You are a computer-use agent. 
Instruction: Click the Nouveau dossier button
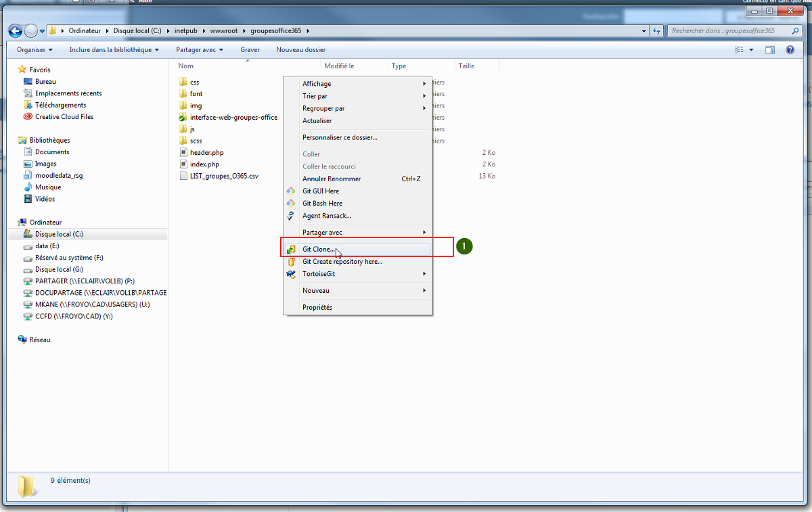point(300,50)
